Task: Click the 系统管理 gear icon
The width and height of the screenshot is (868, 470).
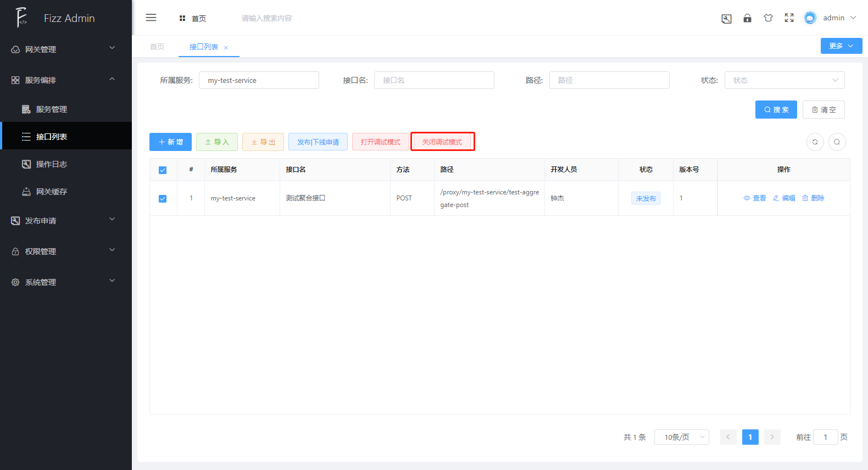Action: pos(15,282)
